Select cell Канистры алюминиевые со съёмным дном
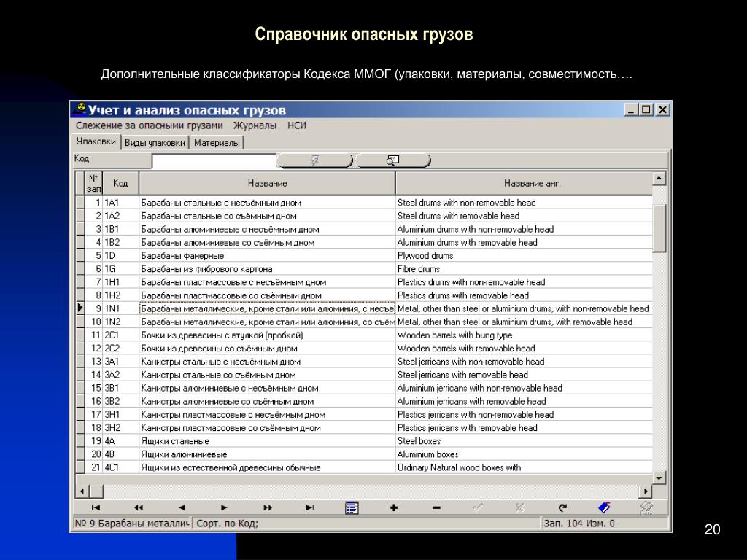This screenshot has height=560, width=747. 267,402
